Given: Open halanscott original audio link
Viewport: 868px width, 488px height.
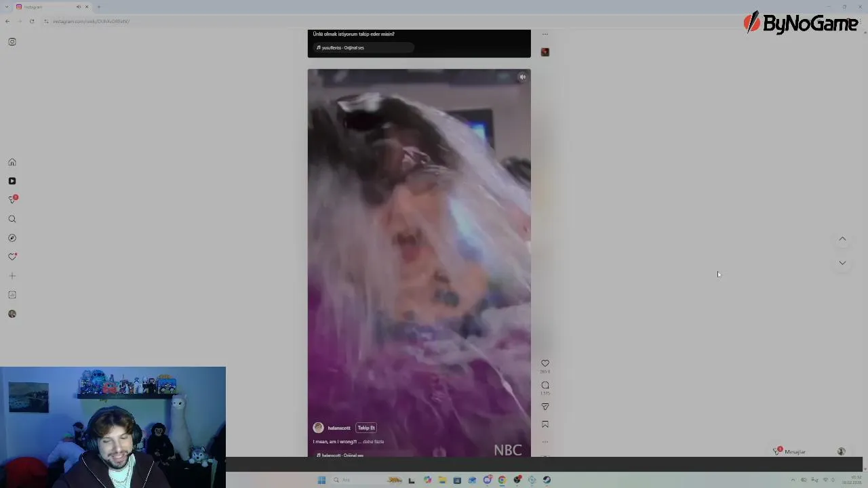Looking at the screenshot, I should tap(341, 455).
